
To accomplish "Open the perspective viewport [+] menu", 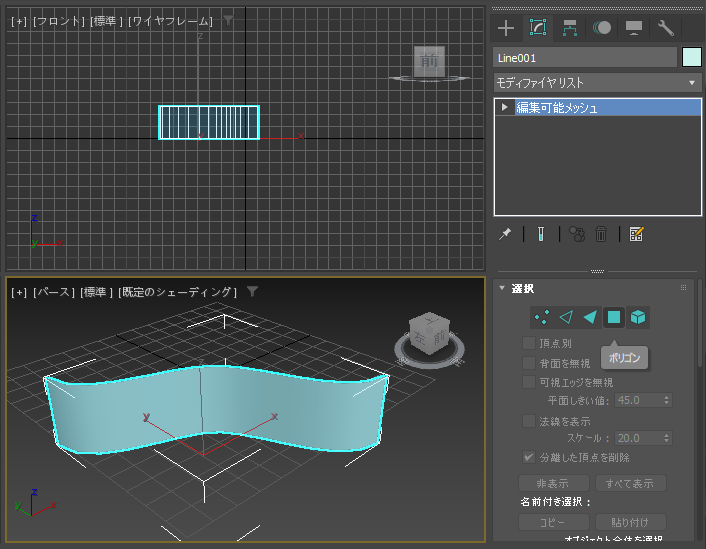I will point(19,292).
